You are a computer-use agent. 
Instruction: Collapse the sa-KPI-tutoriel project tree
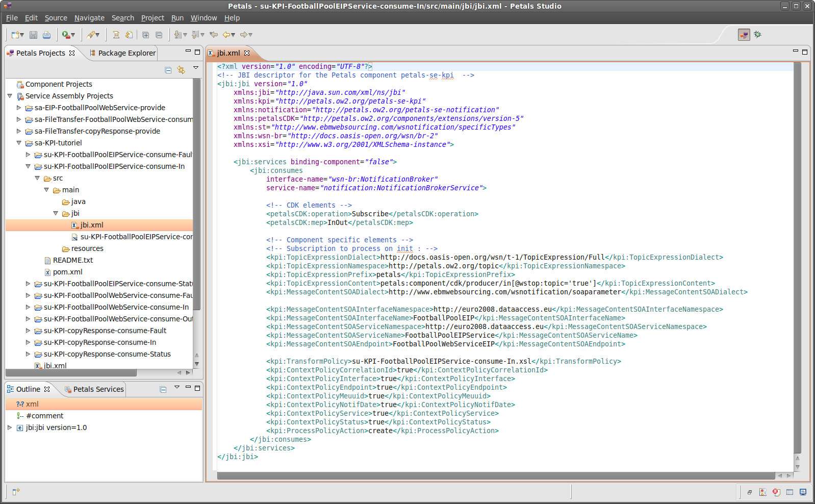[19, 143]
